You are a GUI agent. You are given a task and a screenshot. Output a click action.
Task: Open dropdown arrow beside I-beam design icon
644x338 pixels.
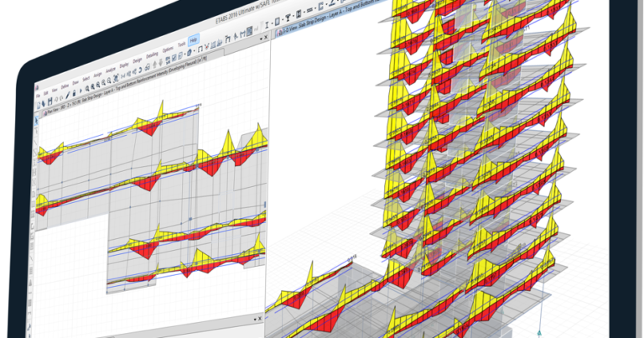[x=273, y=23]
